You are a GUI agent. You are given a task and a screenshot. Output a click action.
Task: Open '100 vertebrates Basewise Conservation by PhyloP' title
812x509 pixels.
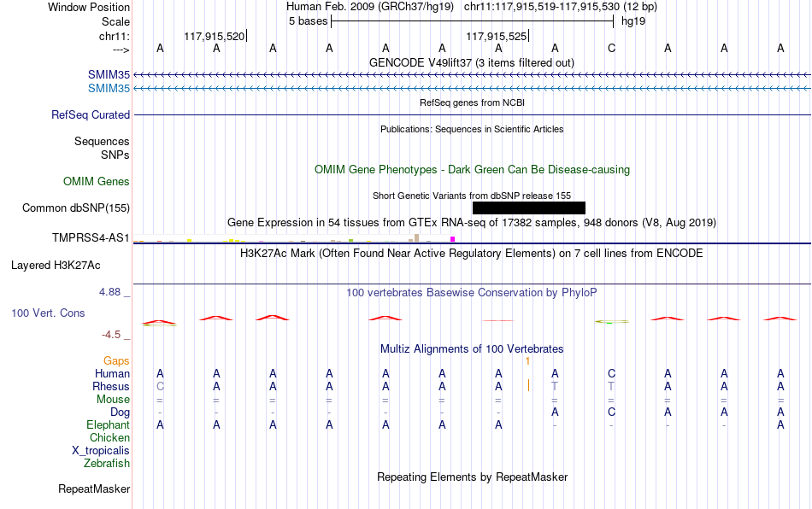pos(472,293)
